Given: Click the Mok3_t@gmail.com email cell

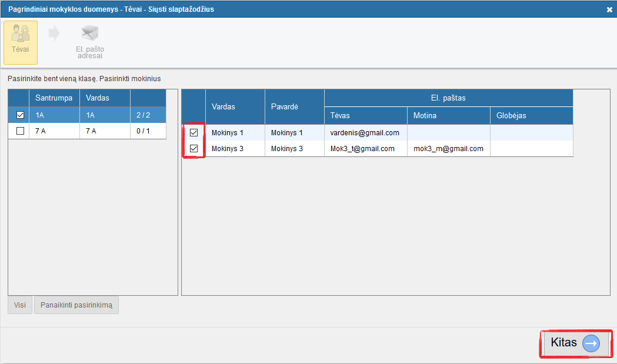Looking at the screenshot, I should click(x=366, y=148).
